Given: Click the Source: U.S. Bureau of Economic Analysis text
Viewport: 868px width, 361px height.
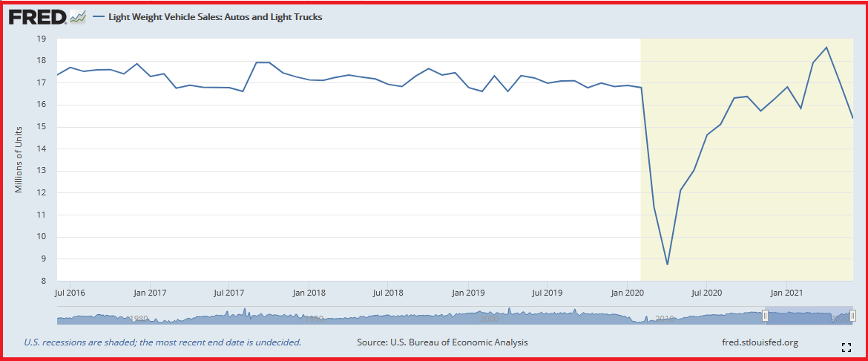Looking at the screenshot, I should point(442,342).
